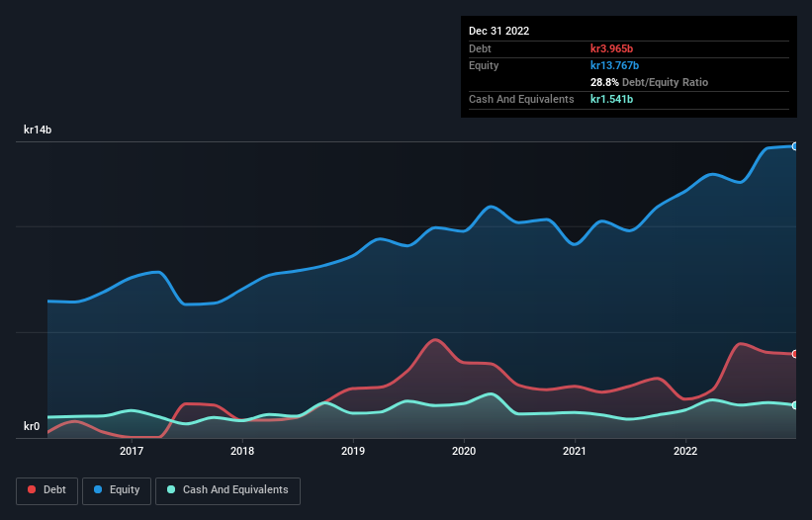812x520 pixels.
Task: Click the 2019 x-axis label
Action: [353, 451]
